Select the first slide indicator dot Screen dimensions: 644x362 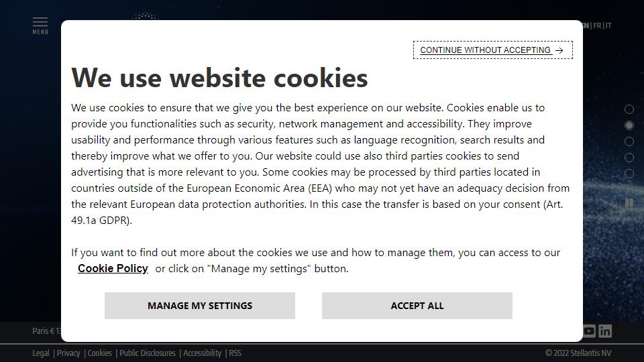pos(629,109)
